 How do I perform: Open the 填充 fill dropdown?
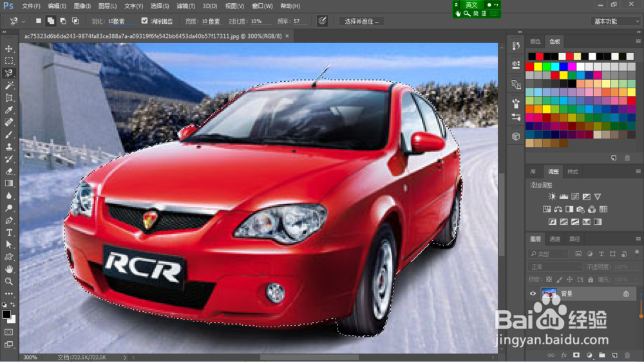click(636, 280)
